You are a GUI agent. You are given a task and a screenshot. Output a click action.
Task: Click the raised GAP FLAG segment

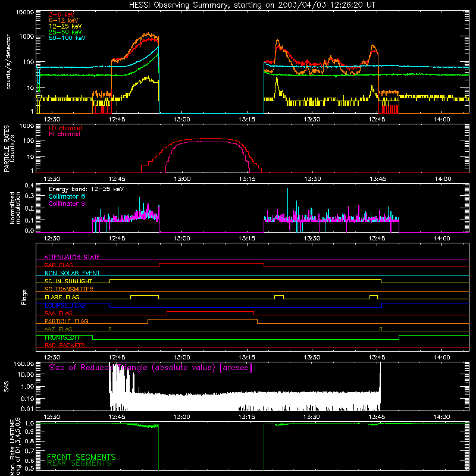coord(212,264)
